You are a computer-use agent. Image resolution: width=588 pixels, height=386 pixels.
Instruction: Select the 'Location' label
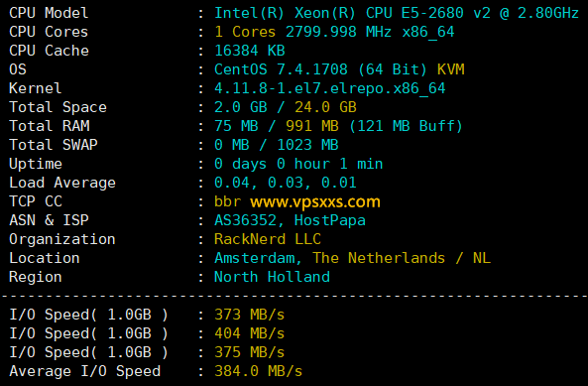click(x=45, y=258)
